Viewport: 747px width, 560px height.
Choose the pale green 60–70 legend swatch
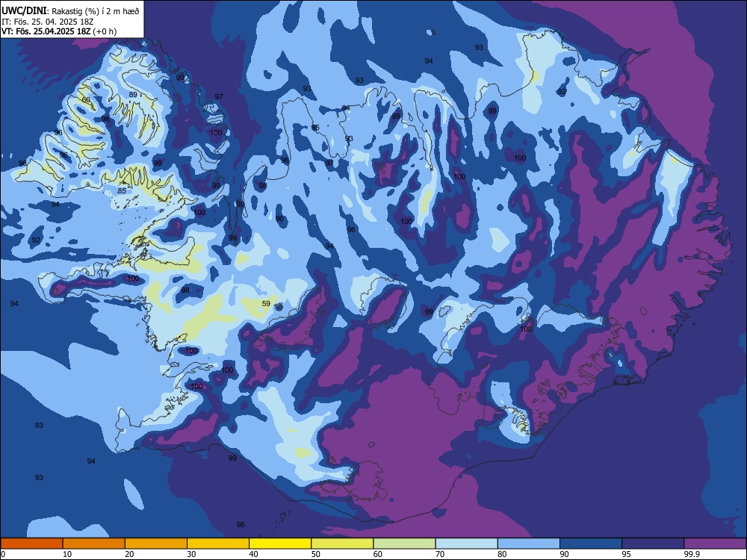pos(404,544)
